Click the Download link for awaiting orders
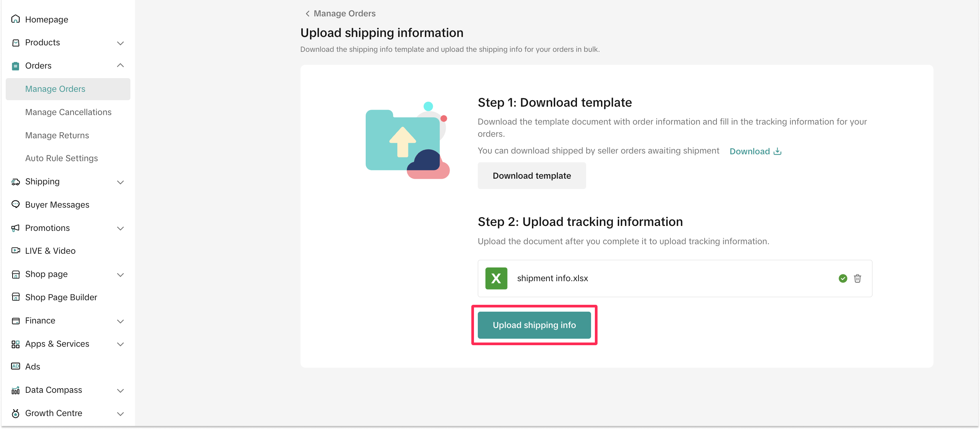This screenshot has width=980, height=429. 755,151
